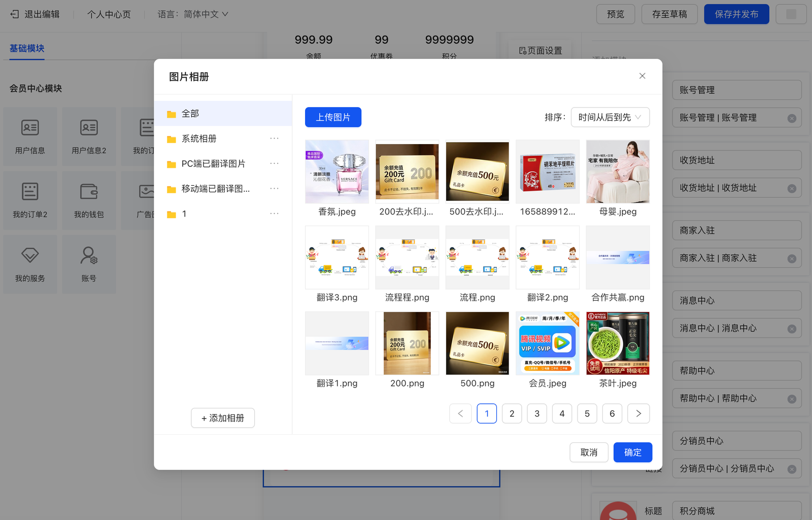Expand the 时间从后到先 sort dropdown

[610, 117]
